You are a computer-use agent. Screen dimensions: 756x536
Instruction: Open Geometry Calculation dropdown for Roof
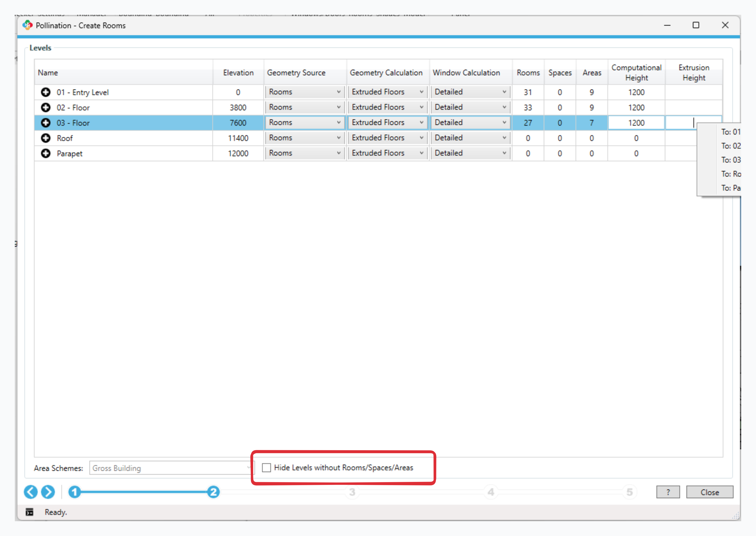coord(387,138)
